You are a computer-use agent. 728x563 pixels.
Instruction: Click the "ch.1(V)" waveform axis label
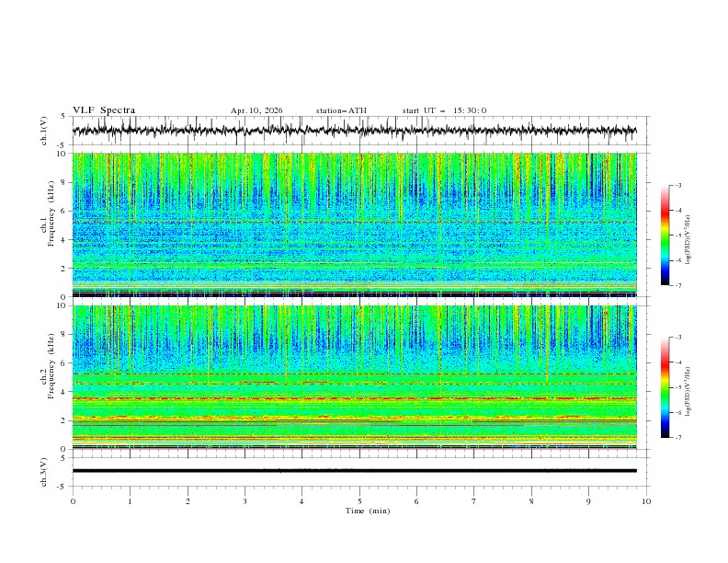(44, 131)
